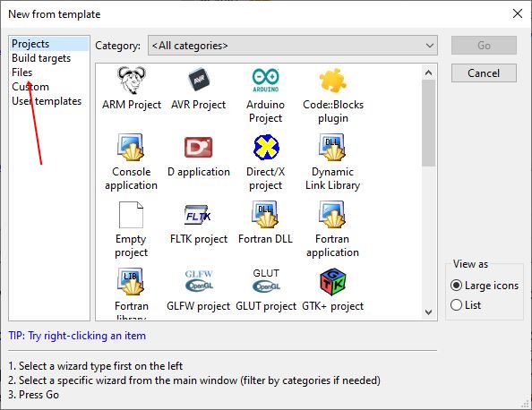Switch view to List
The image size is (532, 410).
click(x=466, y=305)
